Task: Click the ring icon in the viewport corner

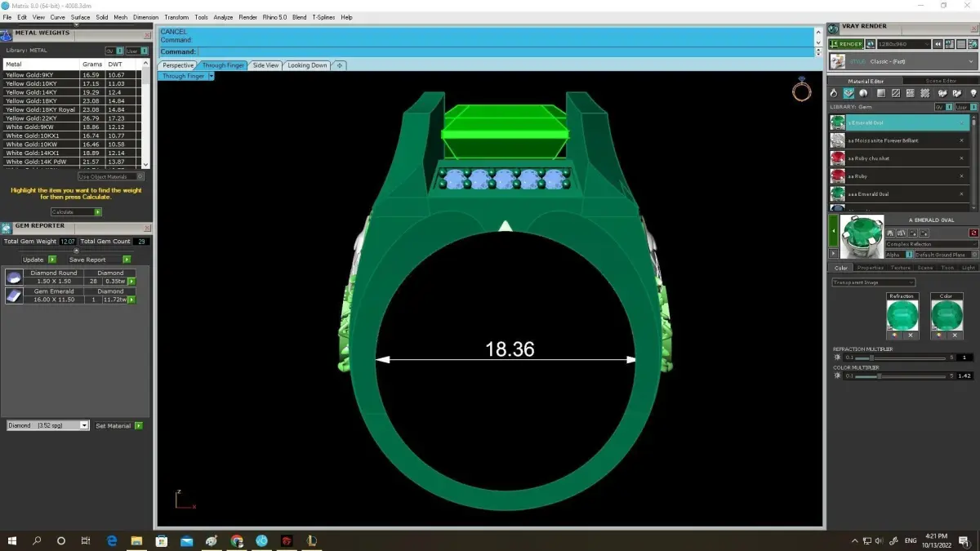Action: 801,90
